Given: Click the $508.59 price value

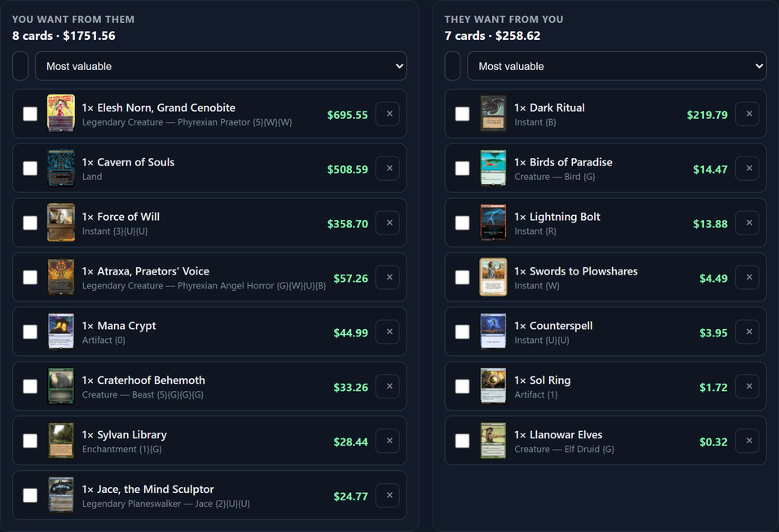Looking at the screenshot, I should (x=347, y=169).
